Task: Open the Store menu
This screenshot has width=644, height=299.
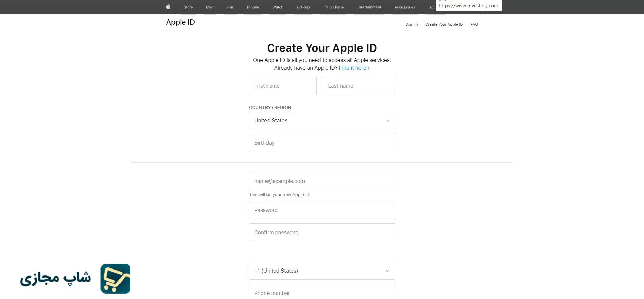Action: pos(188,7)
